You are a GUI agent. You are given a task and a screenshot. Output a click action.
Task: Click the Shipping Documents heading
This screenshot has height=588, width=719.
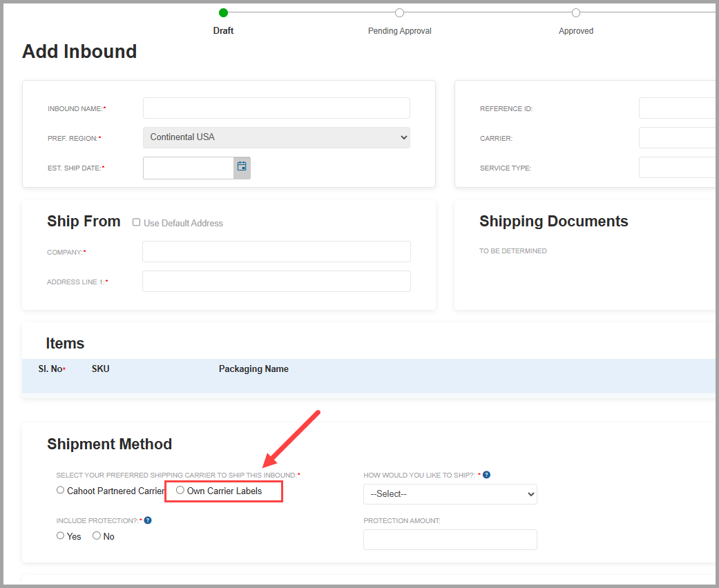(553, 222)
